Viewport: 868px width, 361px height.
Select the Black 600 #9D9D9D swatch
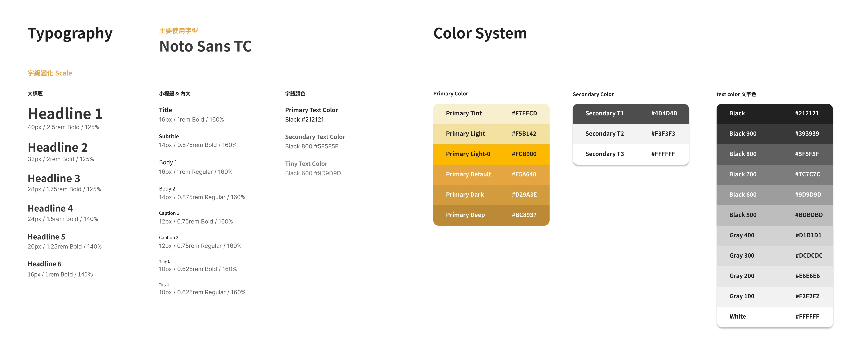coord(774,195)
